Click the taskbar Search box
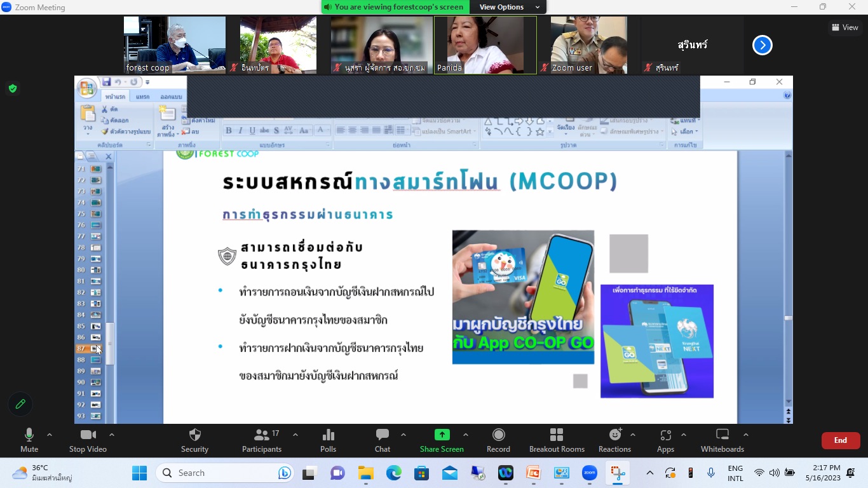868x488 pixels. pyautogui.click(x=225, y=473)
